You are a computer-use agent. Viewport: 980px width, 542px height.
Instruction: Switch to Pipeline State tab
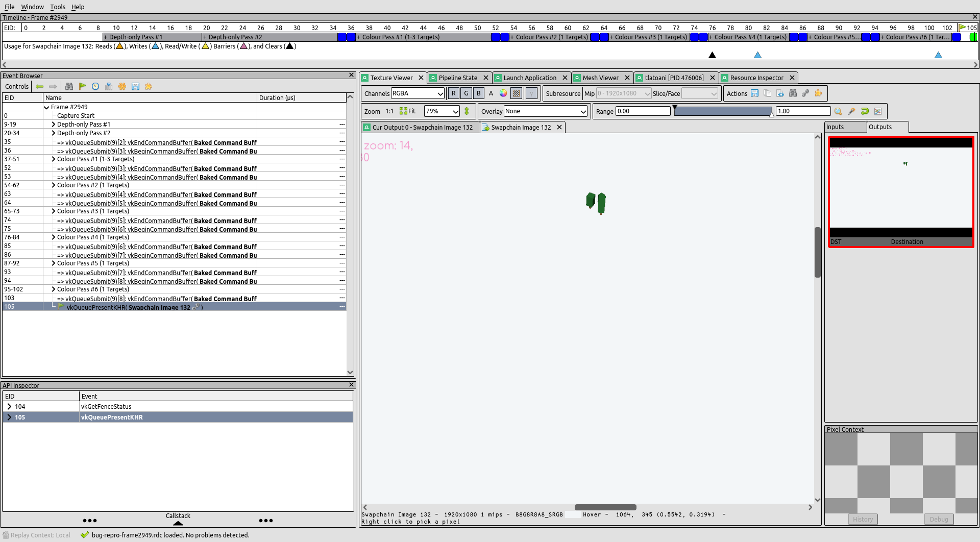(x=458, y=78)
